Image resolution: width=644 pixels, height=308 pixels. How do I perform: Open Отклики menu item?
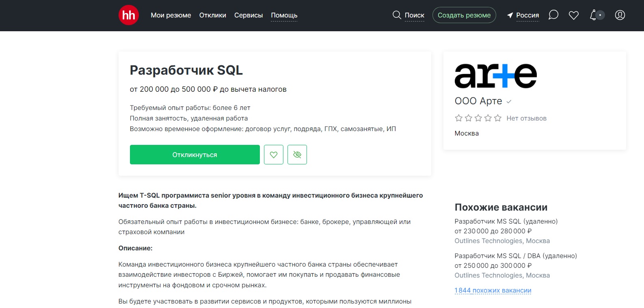coord(213,15)
